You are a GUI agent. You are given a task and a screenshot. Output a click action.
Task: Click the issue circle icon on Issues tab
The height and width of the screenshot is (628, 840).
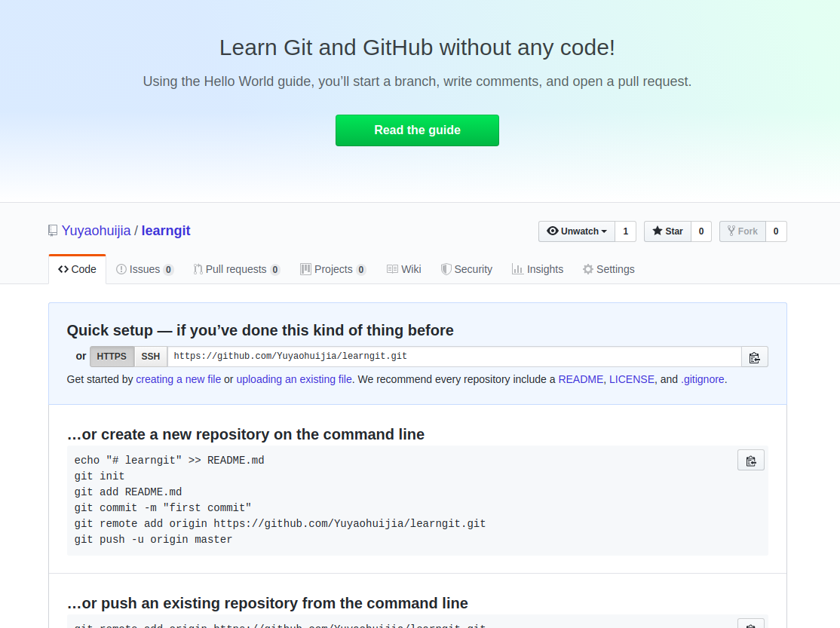pos(121,270)
